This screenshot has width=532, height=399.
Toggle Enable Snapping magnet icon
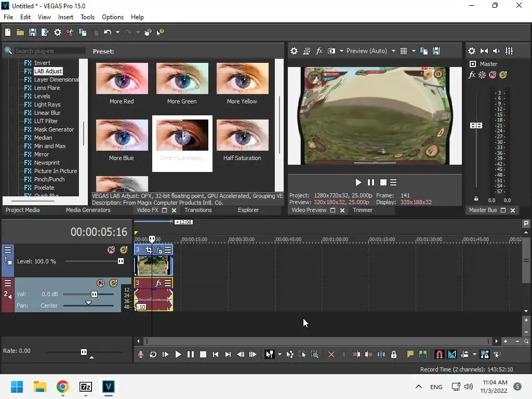pos(439,354)
